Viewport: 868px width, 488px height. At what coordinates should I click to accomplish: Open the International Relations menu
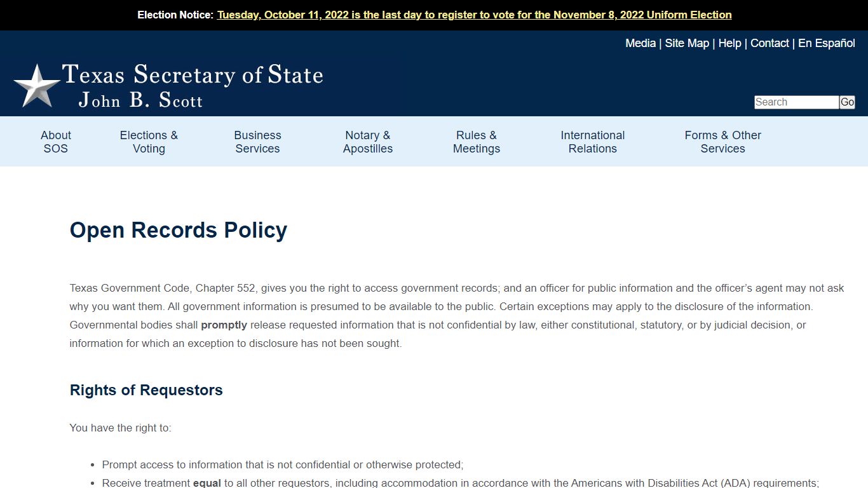tap(593, 142)
